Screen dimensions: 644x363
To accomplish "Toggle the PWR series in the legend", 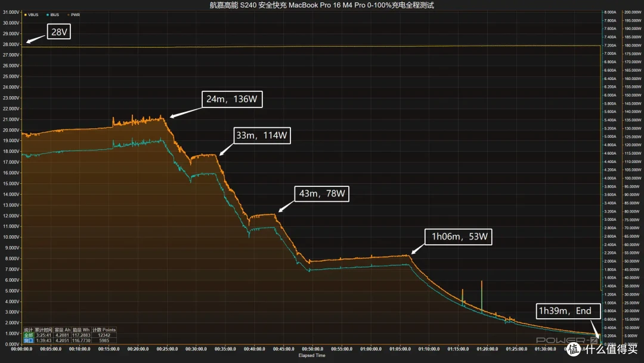I will (73, 15).
